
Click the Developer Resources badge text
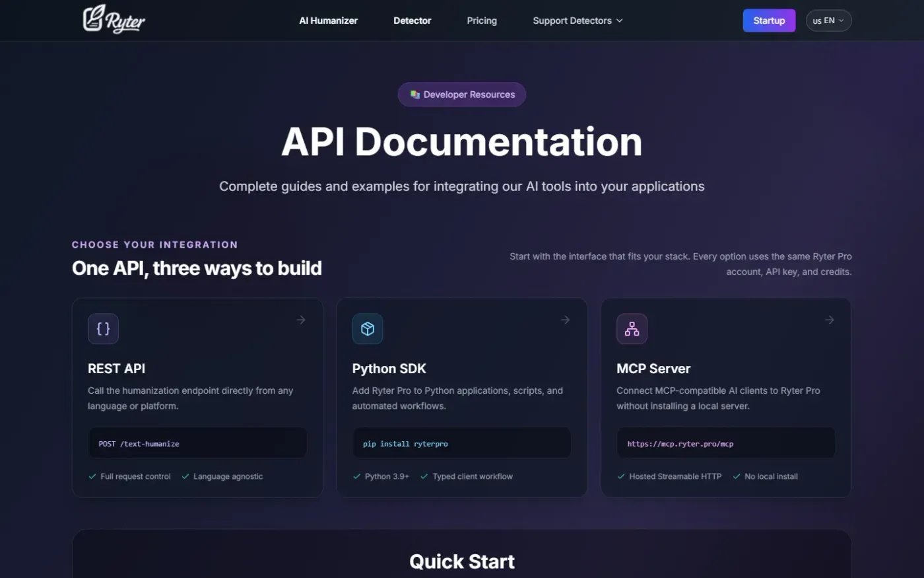[x=469, y=94]
